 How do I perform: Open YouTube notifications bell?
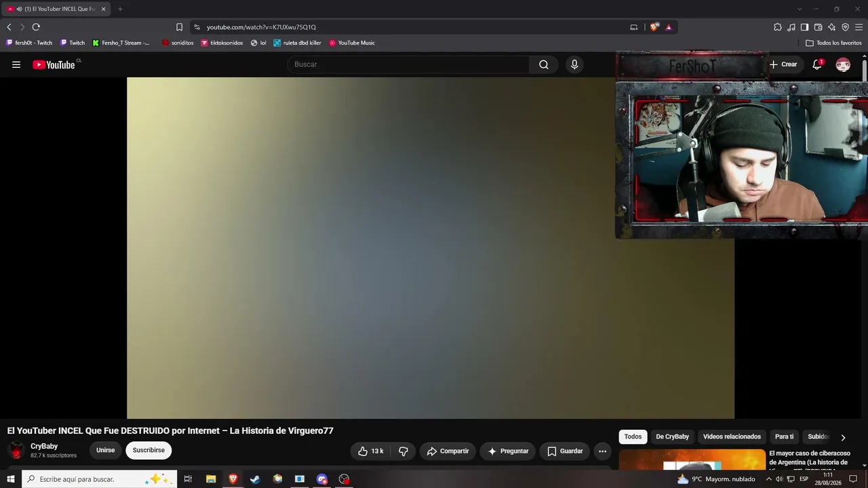(817, 64)
